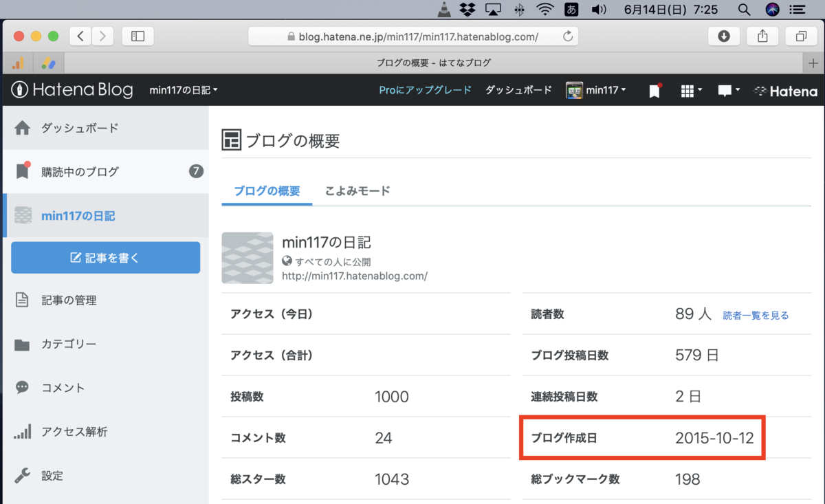The height and width of the screenshot is (504, 825).
Task: Click the 記事を書く button
Action: 106,258
